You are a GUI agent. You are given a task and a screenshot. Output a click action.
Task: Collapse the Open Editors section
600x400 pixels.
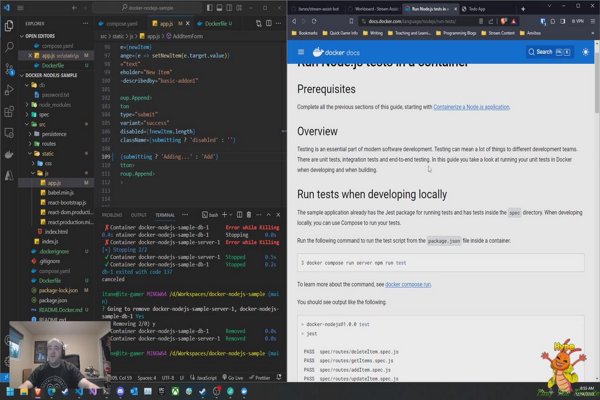pos(38,36)
